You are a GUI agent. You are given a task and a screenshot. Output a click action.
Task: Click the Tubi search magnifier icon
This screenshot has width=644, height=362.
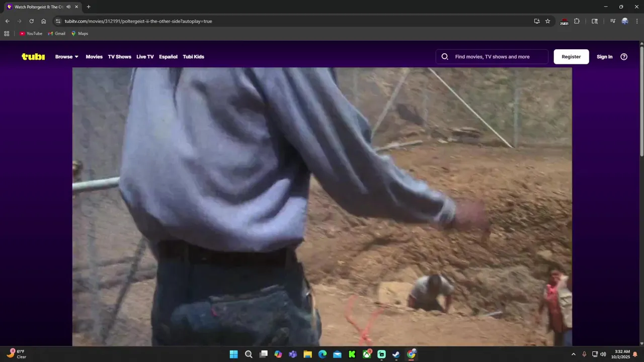click(445, 57)
